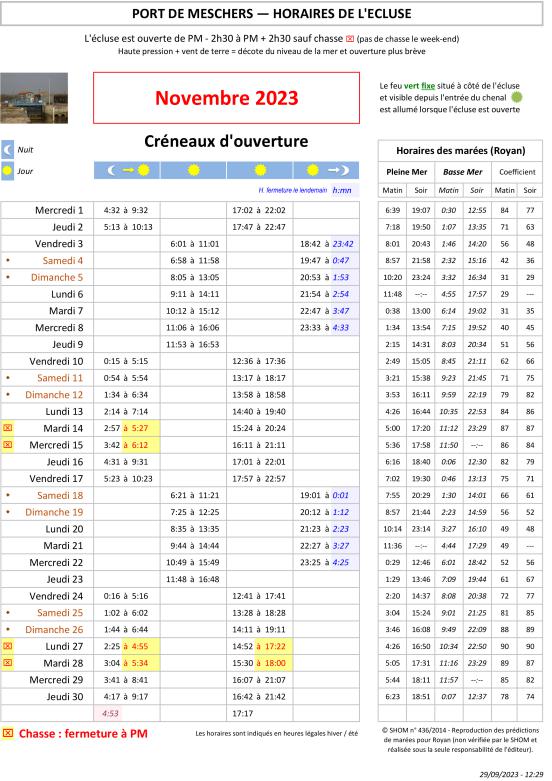Select the 'Basse Mer' column header

coord(462,172)
